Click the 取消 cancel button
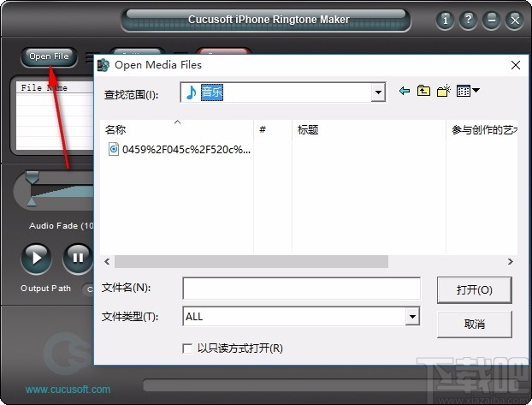The width and height of the screenshot is (532, 405). click(475, 325)
